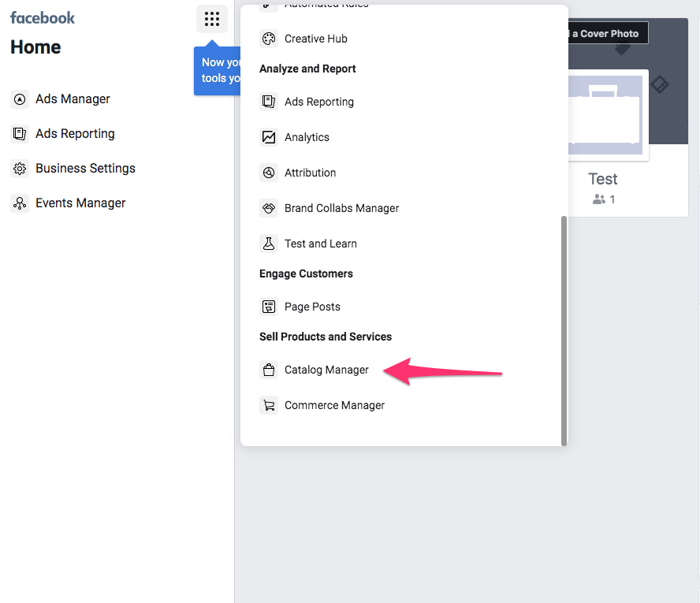Click the Sell Products and Services heading

pyautogui.click(x=326, y=337)
